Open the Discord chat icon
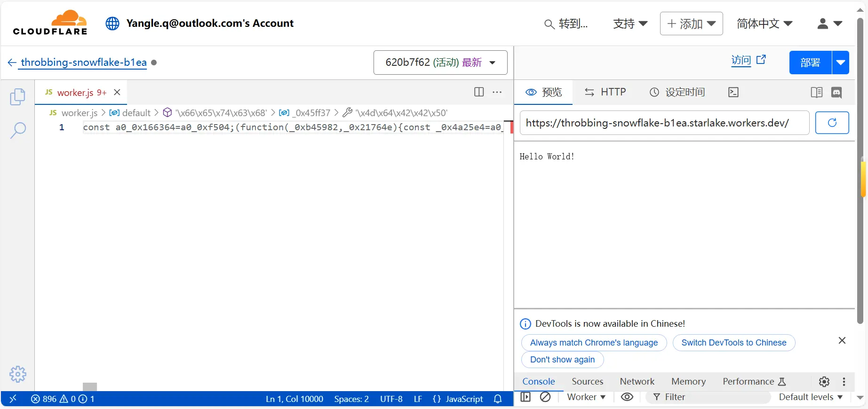The height and width of the screenshot is (409, 868). coord(836,92)
